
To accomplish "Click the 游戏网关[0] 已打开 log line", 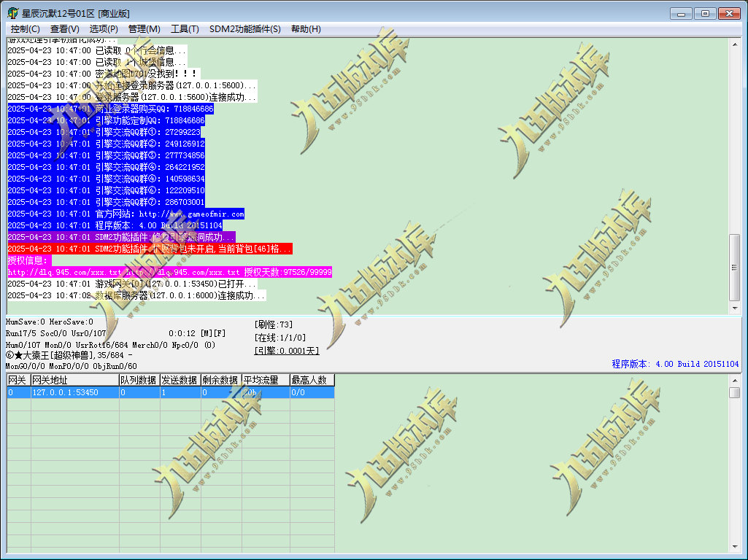I will 133,284.
